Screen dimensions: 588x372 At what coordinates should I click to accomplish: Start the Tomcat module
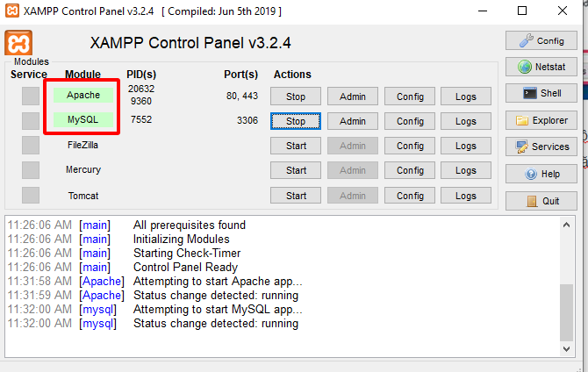pyautogui.click(x=296, y=196)
